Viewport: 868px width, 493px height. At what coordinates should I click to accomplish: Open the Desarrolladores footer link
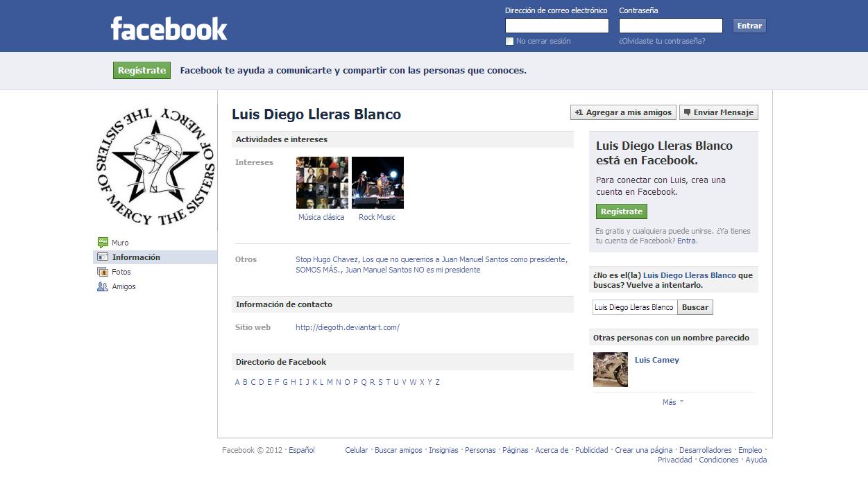tap(706, 450)
